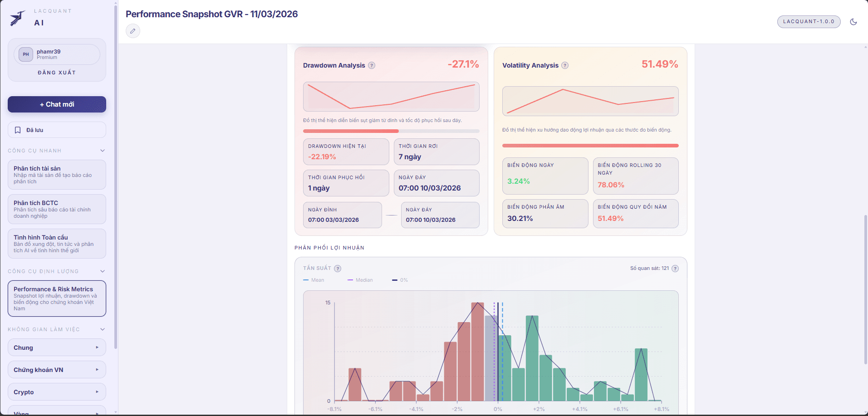Screen dimensions: 868x416
Task: Click help icon beside Số quan sát
Action: (x=675, y=269)
